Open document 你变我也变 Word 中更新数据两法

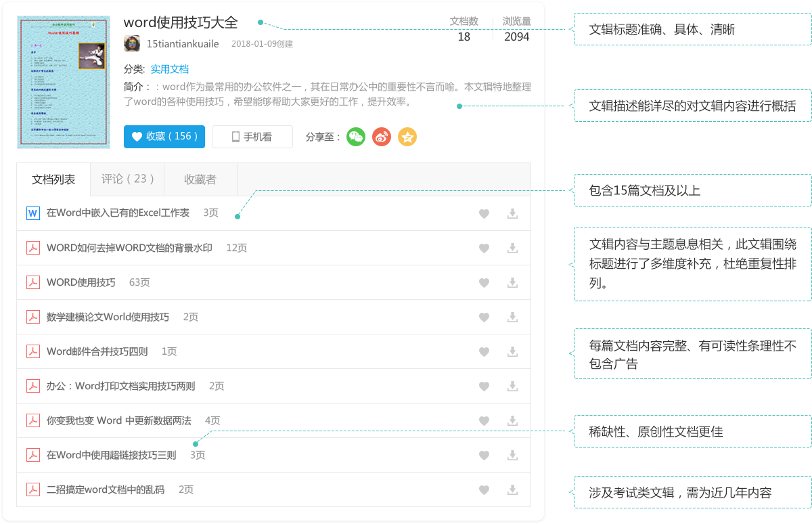(x=119, y=420)
